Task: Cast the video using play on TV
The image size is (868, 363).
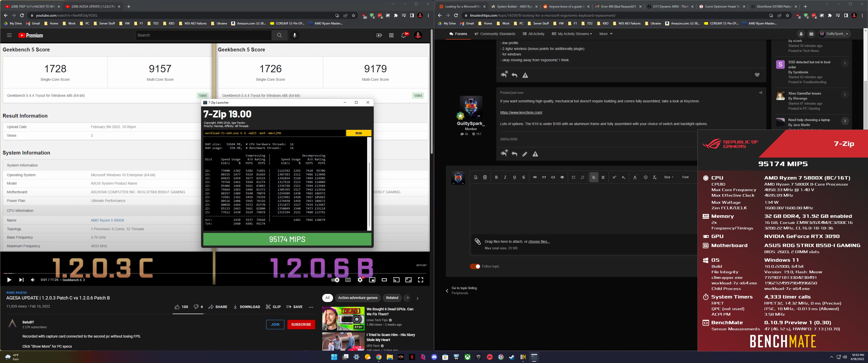Action: [396, 280]
